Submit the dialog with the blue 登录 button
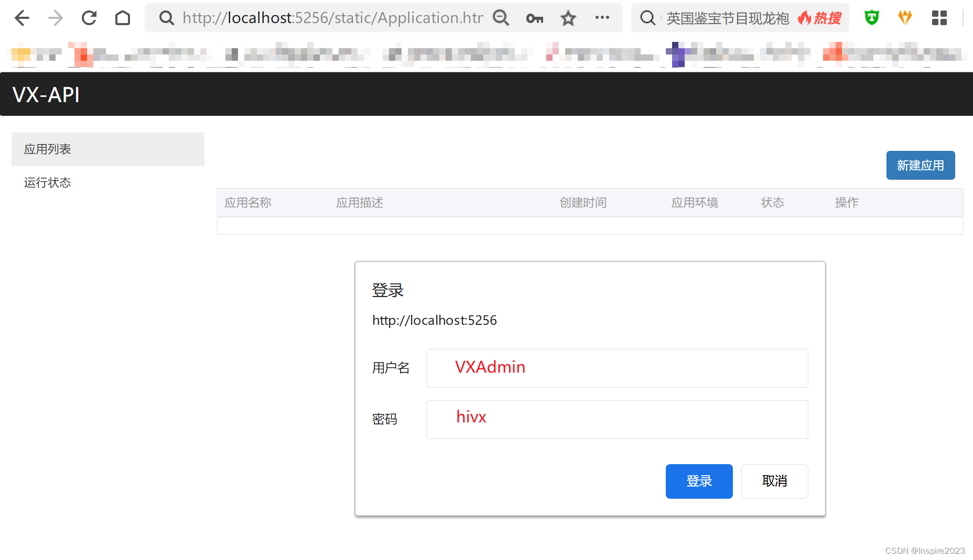The height and width of the screenshot is (560, 973). (699, 481)
